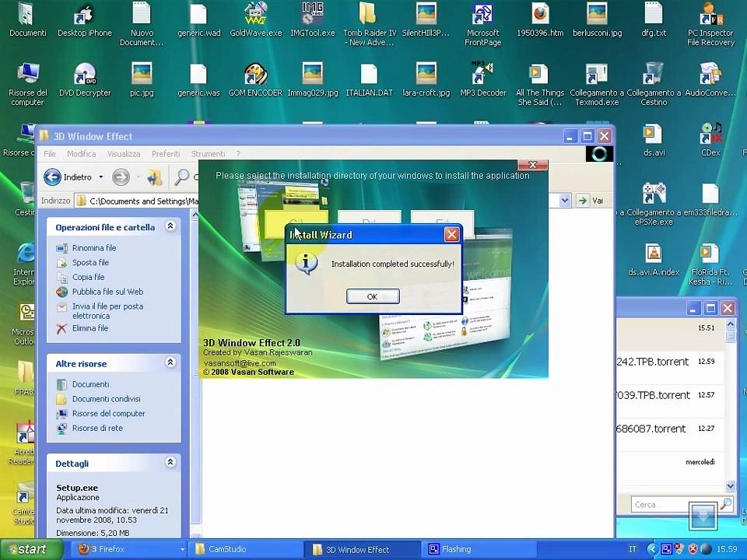Screen dimensions: 747x560
Task: Select the Desktop iPhone shortcut icon
Action: [85, 20]
